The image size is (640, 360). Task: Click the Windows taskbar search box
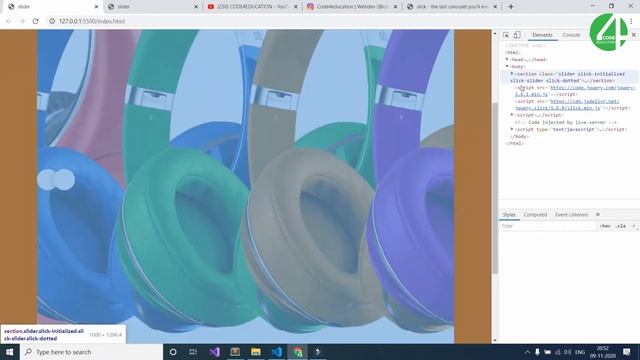[x=91, y=352]
